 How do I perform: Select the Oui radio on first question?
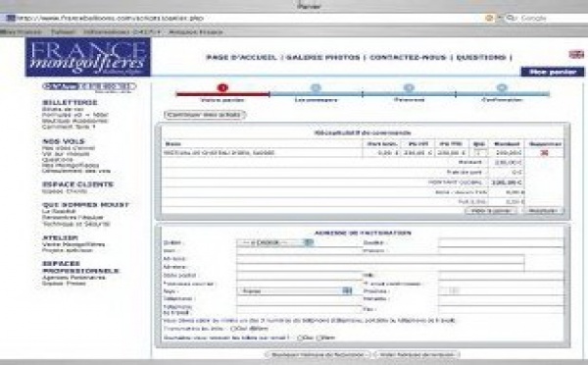click(233, 329)
